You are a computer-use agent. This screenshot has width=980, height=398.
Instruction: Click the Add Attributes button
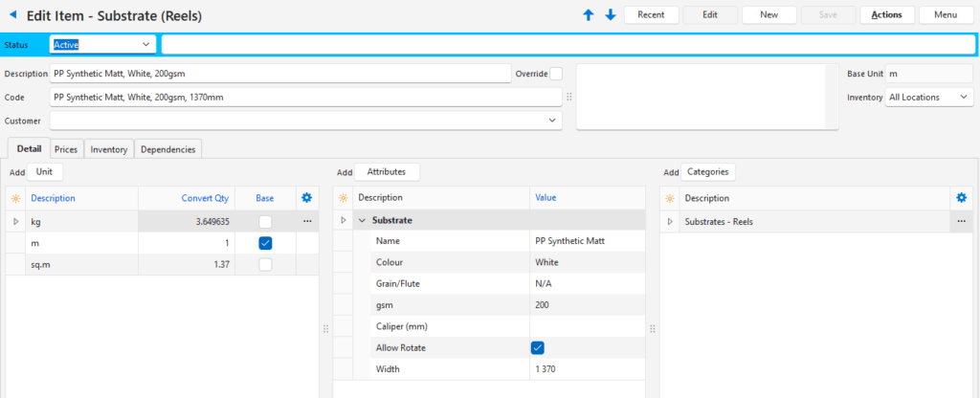tap(387, 172)
